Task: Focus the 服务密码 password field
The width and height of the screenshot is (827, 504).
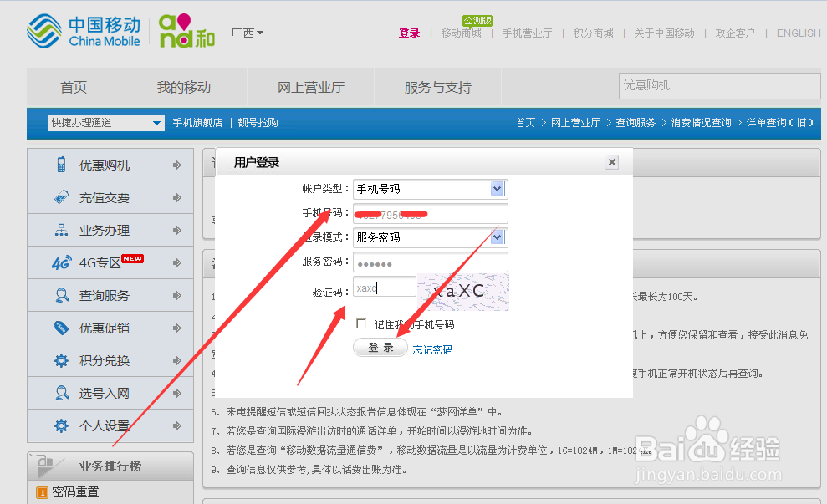Action: point(431,262)
